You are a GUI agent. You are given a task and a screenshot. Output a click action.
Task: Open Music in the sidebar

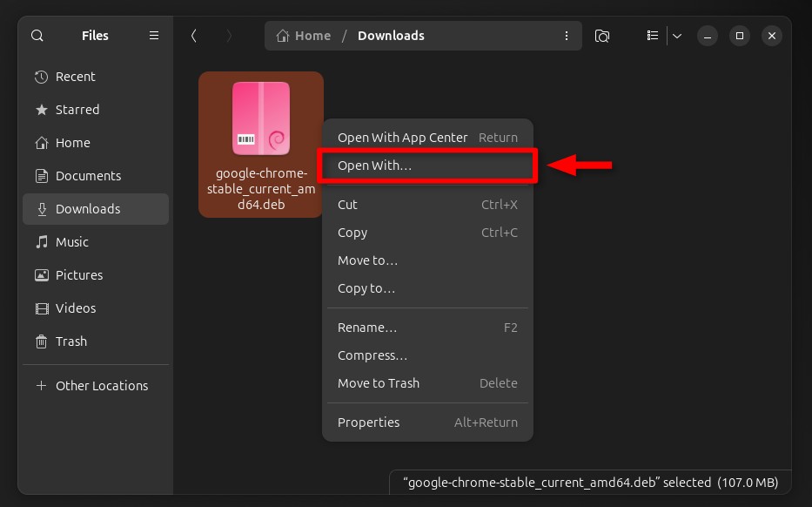pyautogui.click(x=96, y=242)
